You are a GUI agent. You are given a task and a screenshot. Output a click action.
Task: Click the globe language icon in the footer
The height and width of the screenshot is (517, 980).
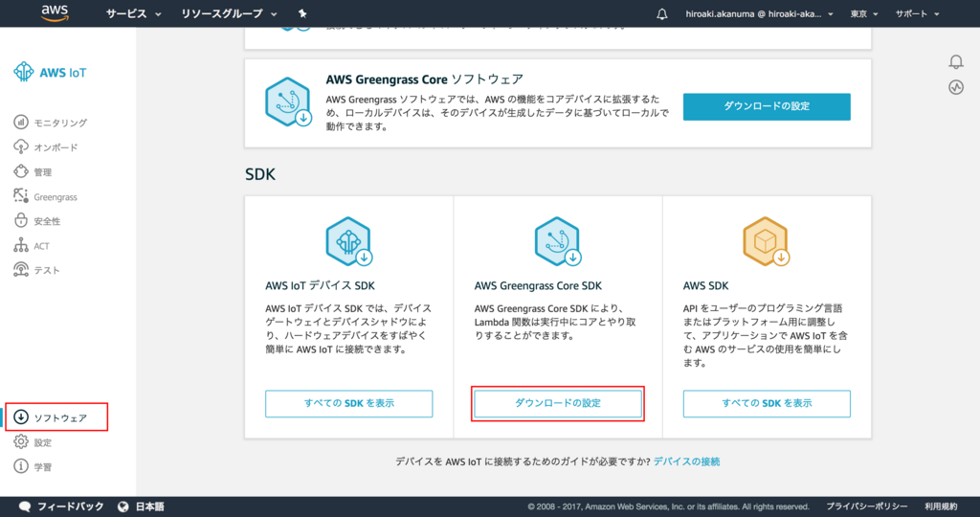pos(123,506)
